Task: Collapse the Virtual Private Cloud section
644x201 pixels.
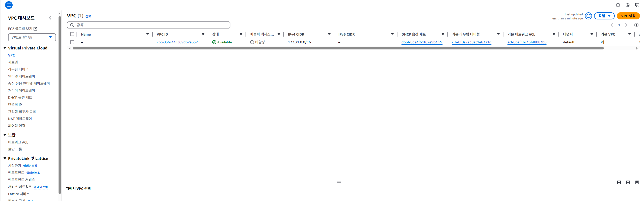Action: pyautogui.click(x=5, y=48)
